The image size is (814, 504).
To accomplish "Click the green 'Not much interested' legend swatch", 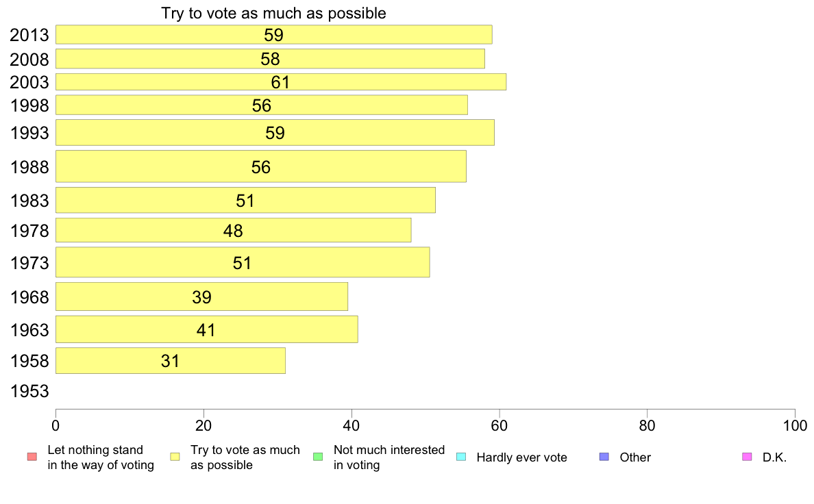I will (318, 457).
